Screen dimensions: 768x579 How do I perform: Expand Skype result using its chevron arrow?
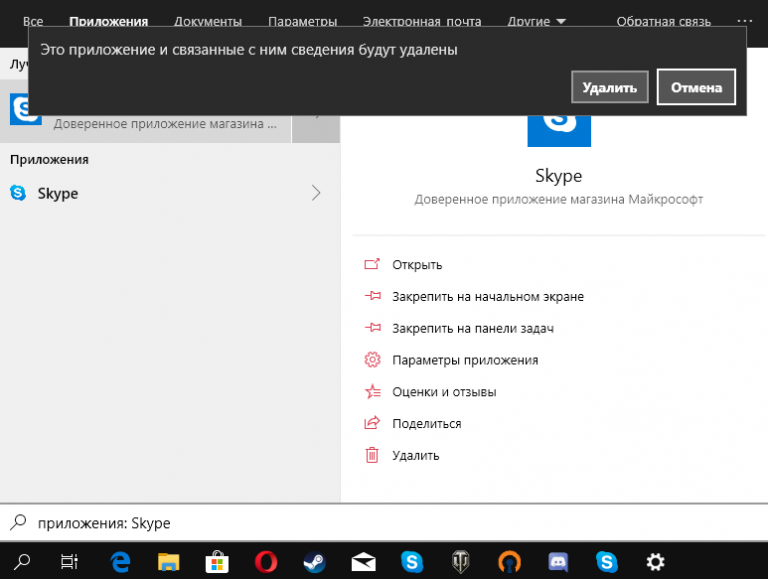316,193
